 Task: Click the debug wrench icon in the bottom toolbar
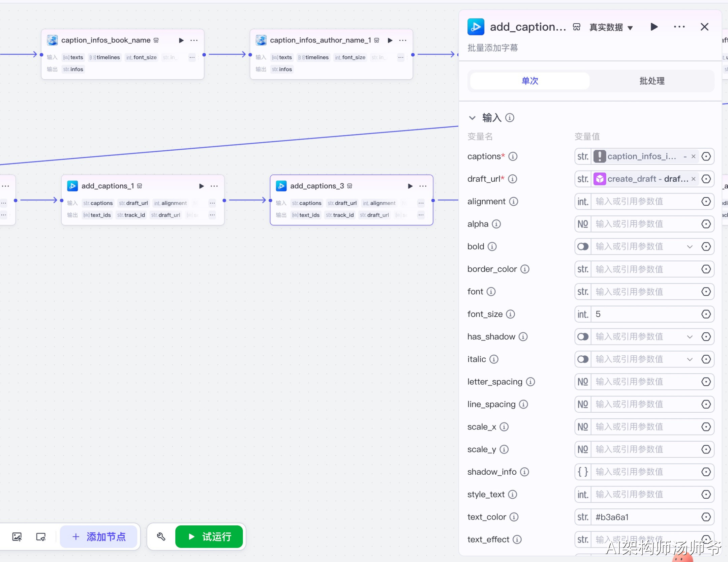[161, 536]
